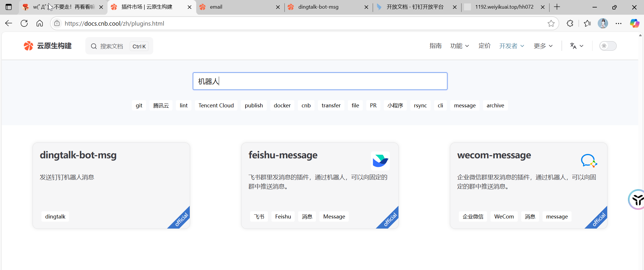Viewport: 644px width, 270px height.
Task: Click the WeCom tag on wecom-message card
Action: [504, 216]
